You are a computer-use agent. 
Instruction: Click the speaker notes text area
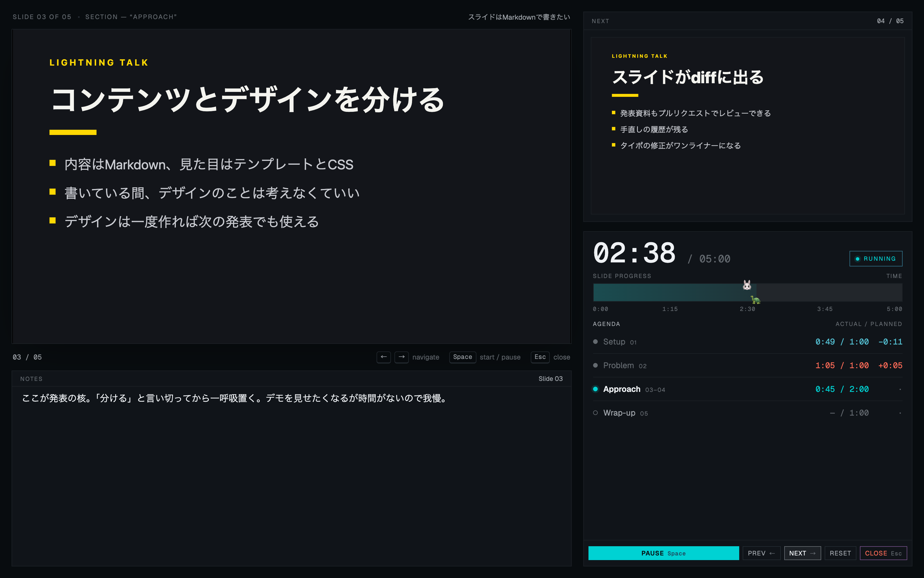291,476
